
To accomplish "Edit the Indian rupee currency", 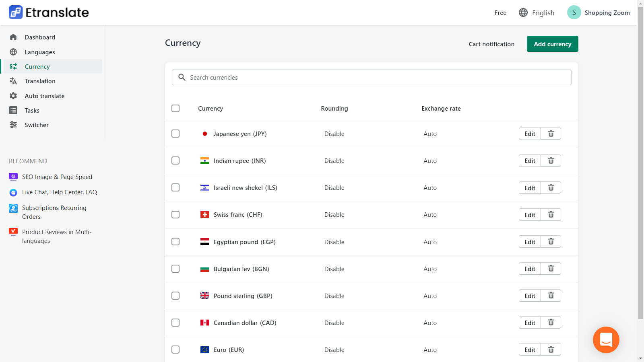I will [x=530, y=160].
